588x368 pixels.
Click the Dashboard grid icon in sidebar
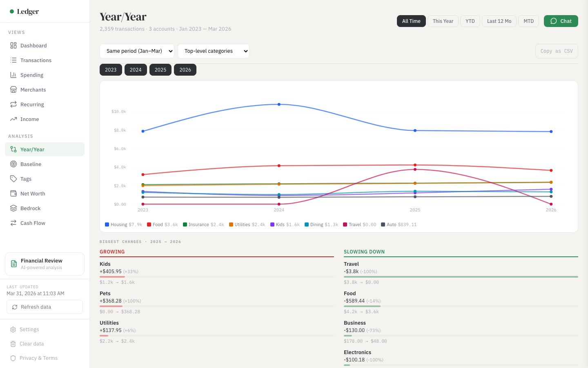pos(13,45)
